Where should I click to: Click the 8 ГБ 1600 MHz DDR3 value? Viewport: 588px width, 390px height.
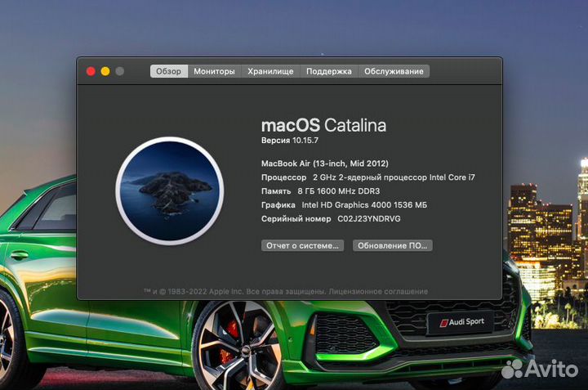click(339, 191)
